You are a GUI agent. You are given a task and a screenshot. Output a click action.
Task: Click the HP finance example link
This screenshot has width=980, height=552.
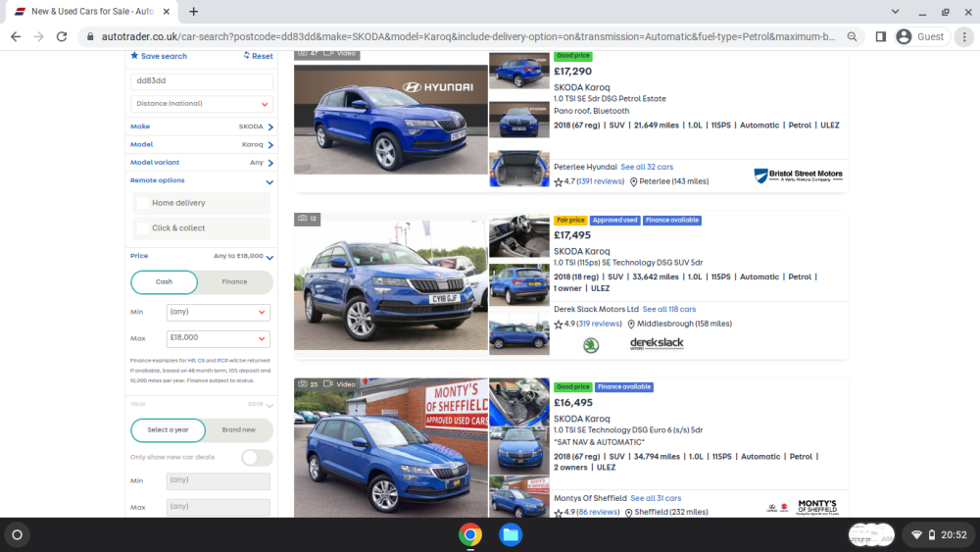pyautogui.click(x=191, y=361)
